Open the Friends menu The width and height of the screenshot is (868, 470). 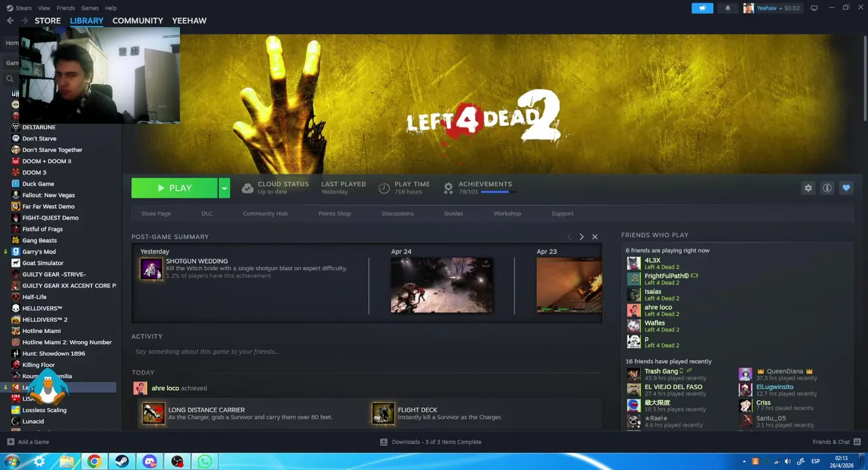(x=66, y=8)
